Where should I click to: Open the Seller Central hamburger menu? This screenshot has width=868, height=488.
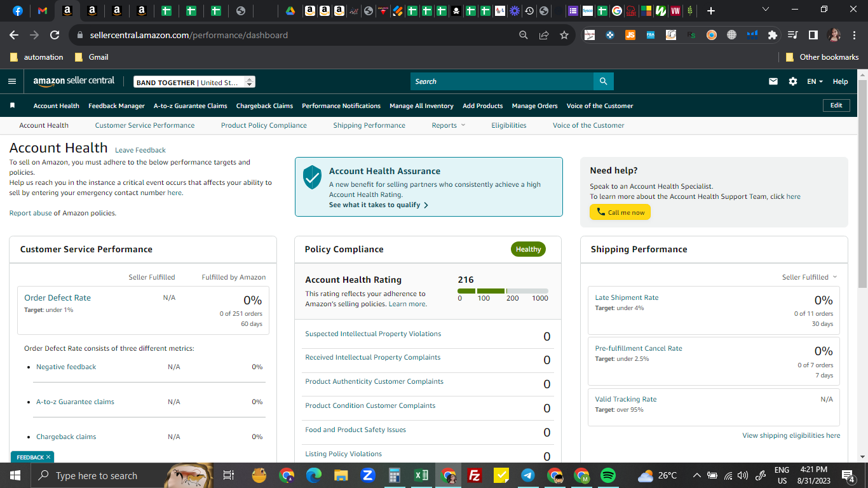click(12, 81)
